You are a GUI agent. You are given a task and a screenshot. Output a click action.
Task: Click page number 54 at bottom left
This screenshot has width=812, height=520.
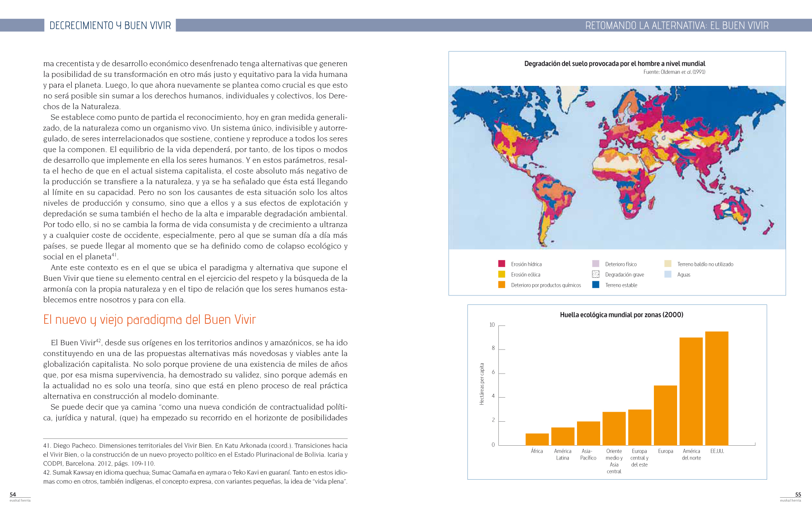pyautogui.click(x=13, y=494)
